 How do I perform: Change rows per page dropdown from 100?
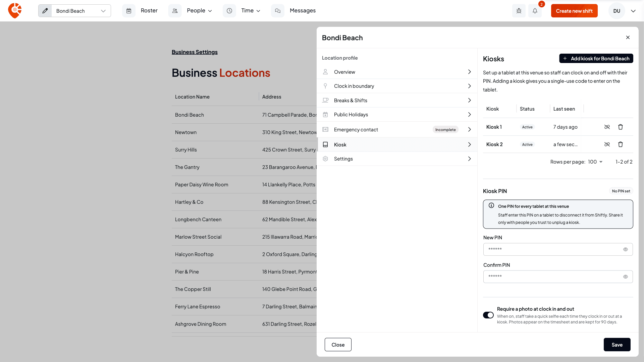(595, 162)
